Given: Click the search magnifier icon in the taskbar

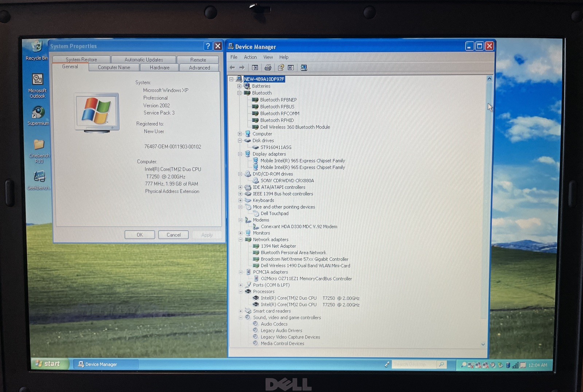Looking at the screenshot, I should click(x=441, y=364).
